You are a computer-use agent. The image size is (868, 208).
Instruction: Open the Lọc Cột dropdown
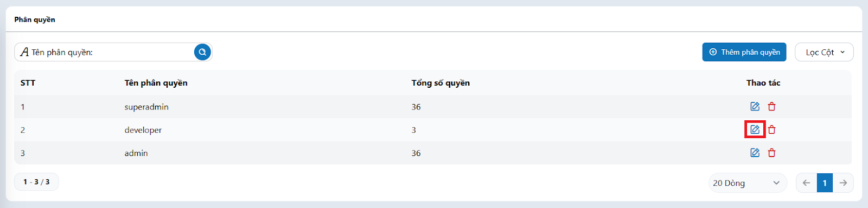pyautogui.click(x=824, y=52)
